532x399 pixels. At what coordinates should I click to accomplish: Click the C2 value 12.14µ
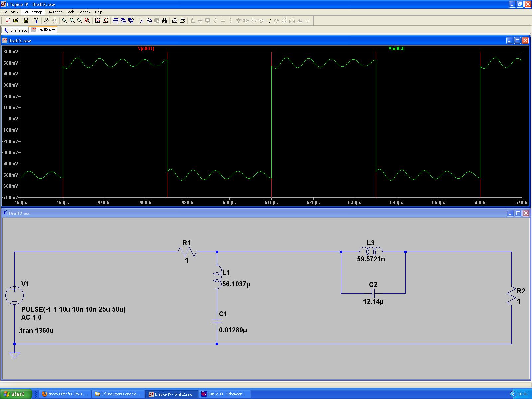(x=373, y=302)
